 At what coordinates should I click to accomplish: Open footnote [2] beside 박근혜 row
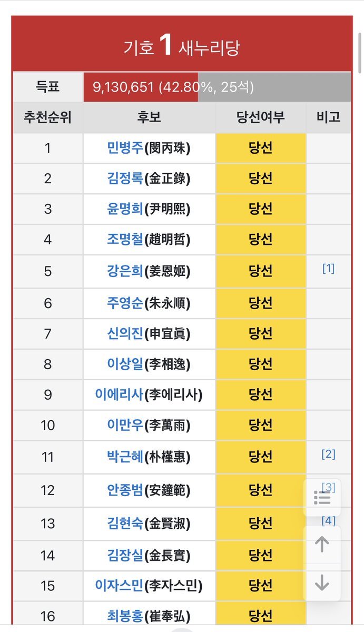(328, 454)
